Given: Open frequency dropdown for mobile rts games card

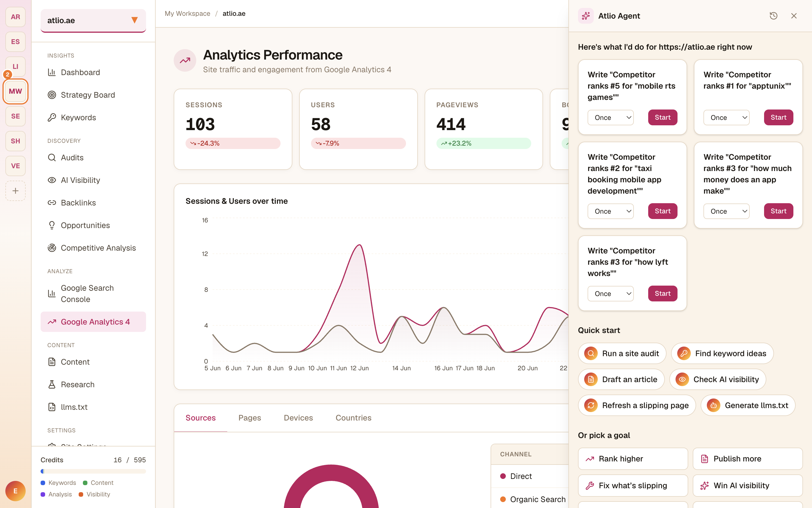Looking at the screenshot, I should click(x=610, y=118).
